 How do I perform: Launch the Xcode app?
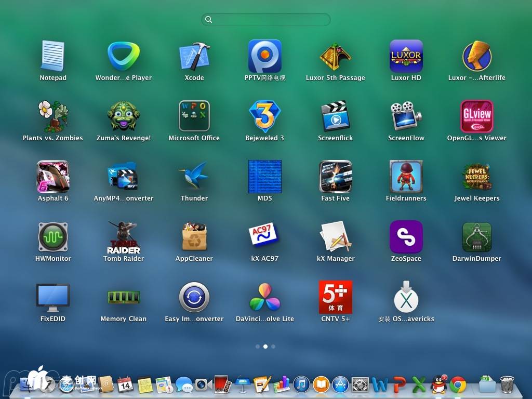pyautogui.click(x=194, y=57)
